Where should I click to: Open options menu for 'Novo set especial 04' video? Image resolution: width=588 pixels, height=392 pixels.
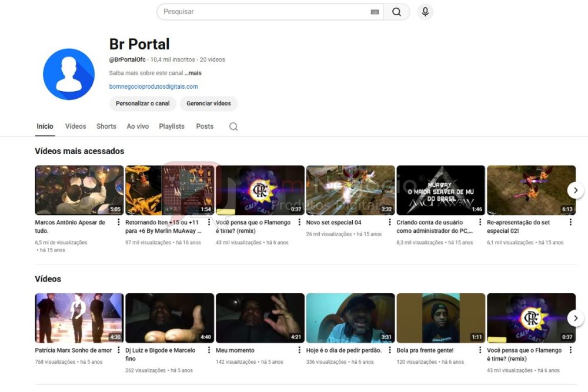(389, 222)
